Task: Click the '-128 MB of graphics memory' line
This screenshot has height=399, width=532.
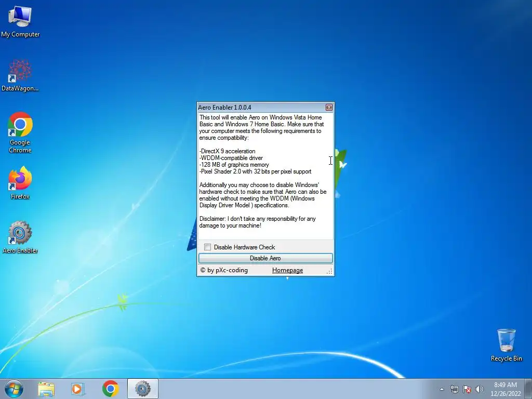Action: pos(234,165)
